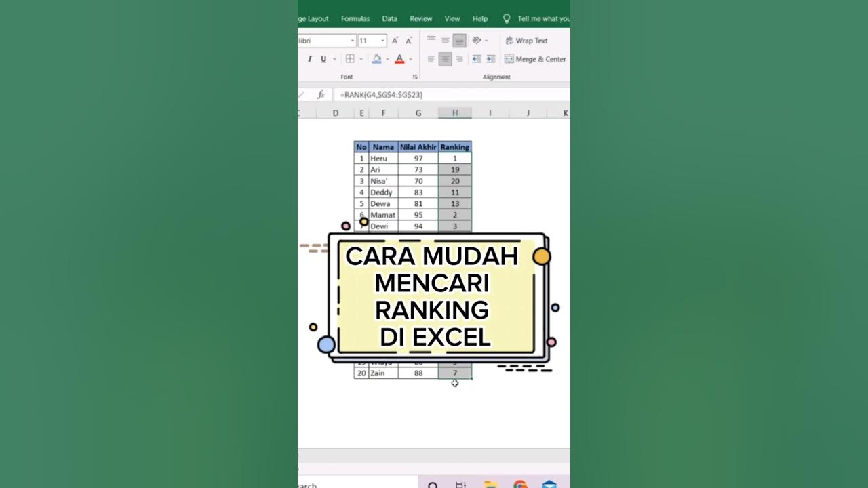This screenshot has width=868, height=488.
Task: Open the font name dropdown
Action: click(353, 41)
